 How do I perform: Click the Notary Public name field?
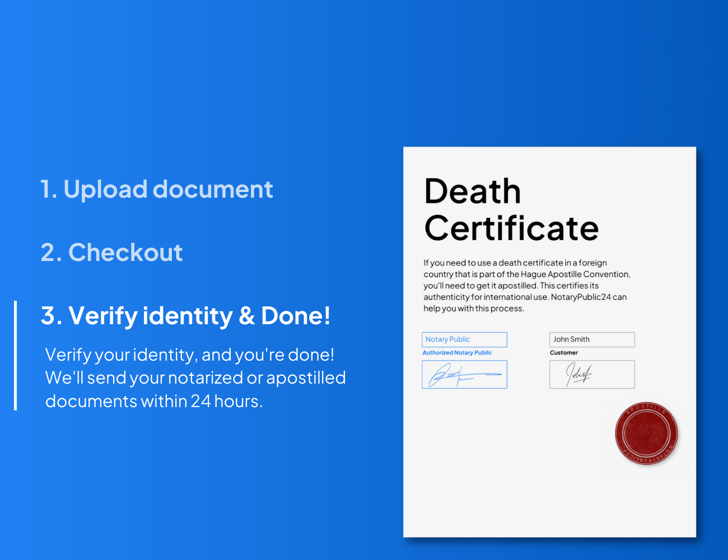click(464, 339)
